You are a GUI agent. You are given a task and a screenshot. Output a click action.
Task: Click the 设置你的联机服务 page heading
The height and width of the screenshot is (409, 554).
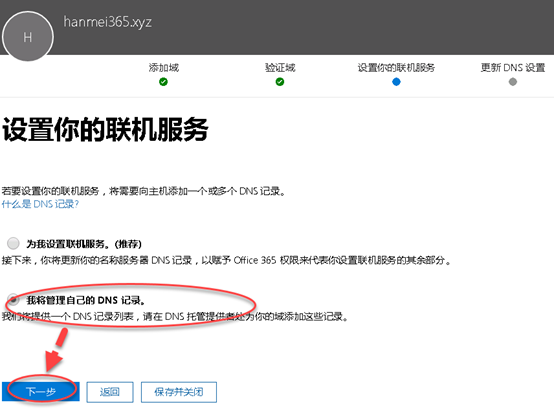(105, 130)
